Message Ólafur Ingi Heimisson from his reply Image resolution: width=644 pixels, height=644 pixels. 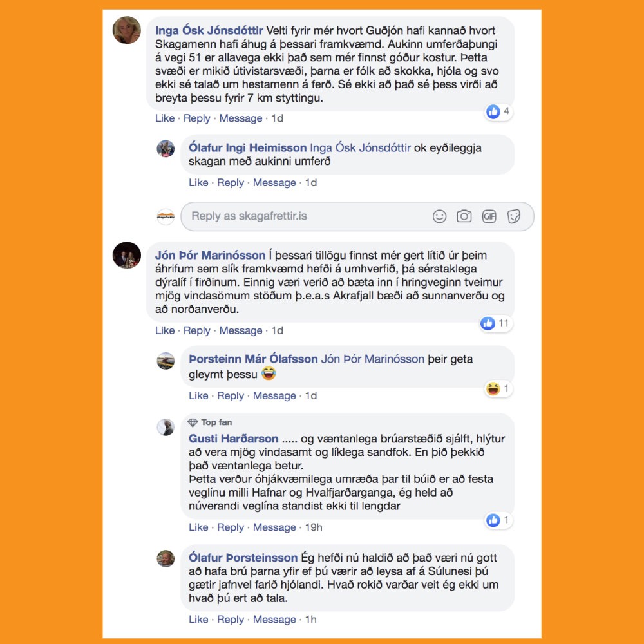click(274, 183)
